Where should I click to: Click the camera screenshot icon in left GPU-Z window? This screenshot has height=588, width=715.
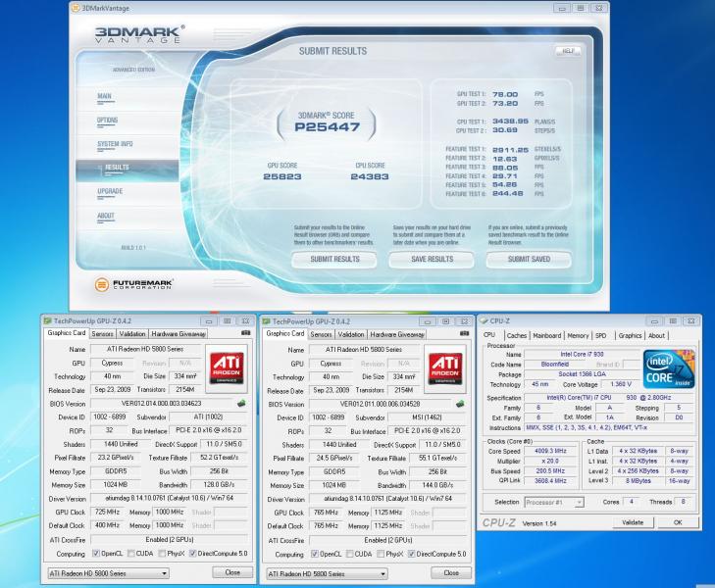[x=245, y=333]
